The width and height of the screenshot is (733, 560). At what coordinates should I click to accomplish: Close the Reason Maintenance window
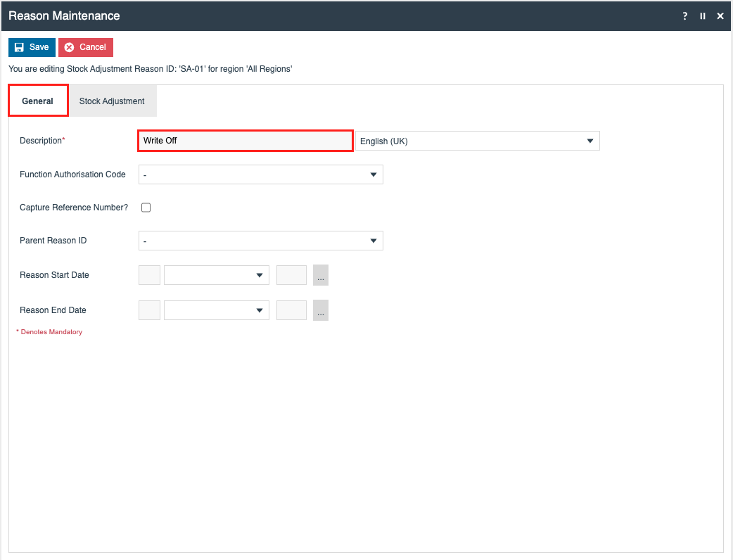720,16
